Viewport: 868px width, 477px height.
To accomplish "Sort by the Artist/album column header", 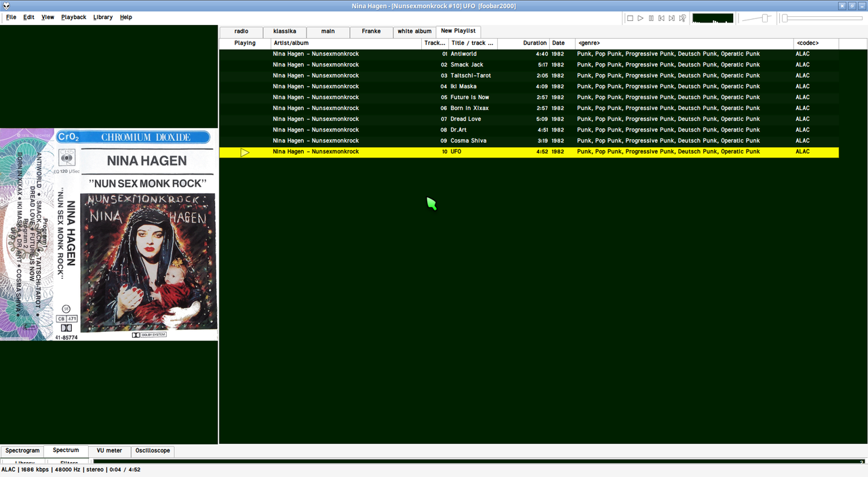I will (x=346, y=43).
